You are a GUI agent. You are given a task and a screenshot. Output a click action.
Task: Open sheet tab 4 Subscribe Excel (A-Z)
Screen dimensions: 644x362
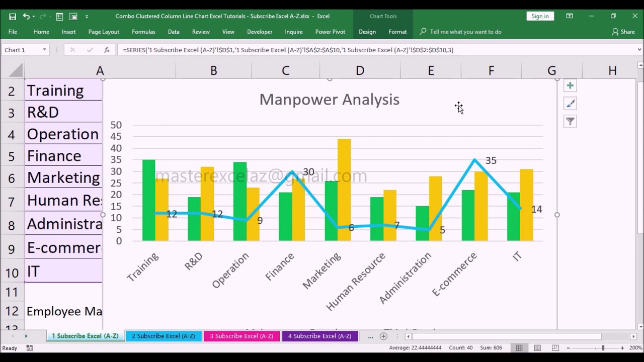coord(320,336)
